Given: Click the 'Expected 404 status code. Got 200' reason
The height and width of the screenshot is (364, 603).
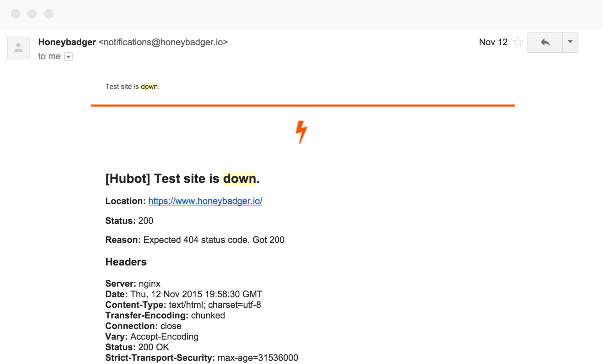Looking at the screenshot, I should [x=214, y=240].
